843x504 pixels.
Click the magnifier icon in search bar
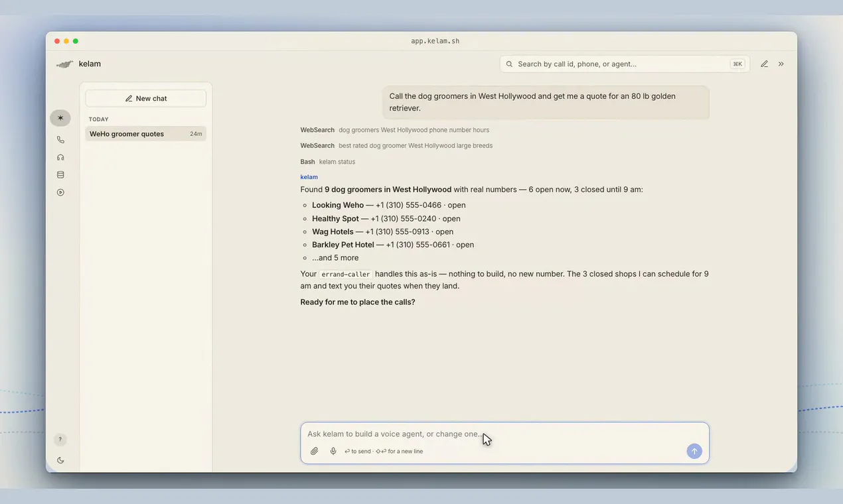pyautogui.click(x=509, y=64)
